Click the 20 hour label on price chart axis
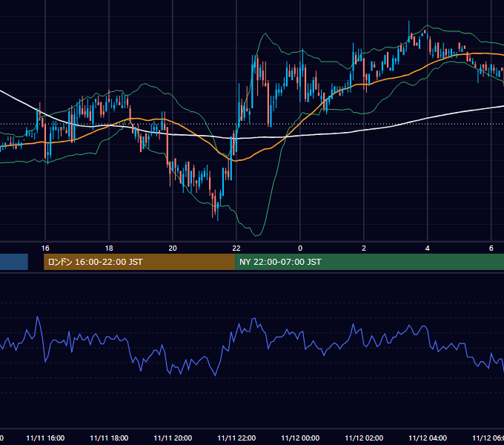 click(173, 248)
